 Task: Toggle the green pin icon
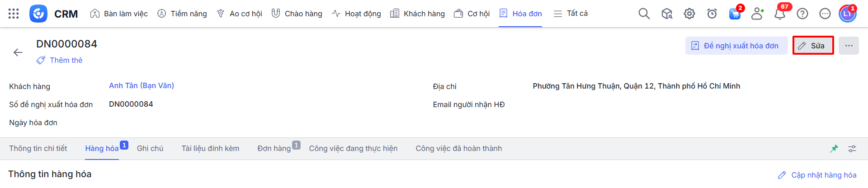coord(834,149)
